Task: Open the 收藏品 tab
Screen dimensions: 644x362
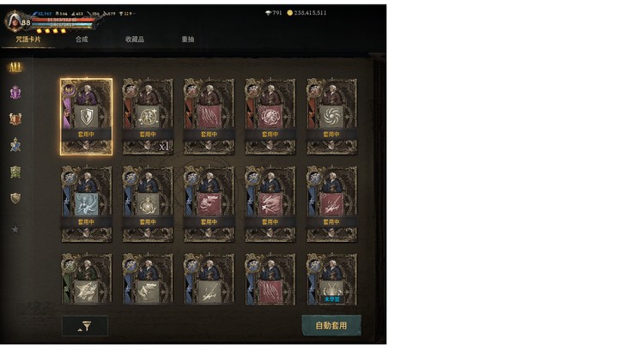Action: tap(135, 39)
